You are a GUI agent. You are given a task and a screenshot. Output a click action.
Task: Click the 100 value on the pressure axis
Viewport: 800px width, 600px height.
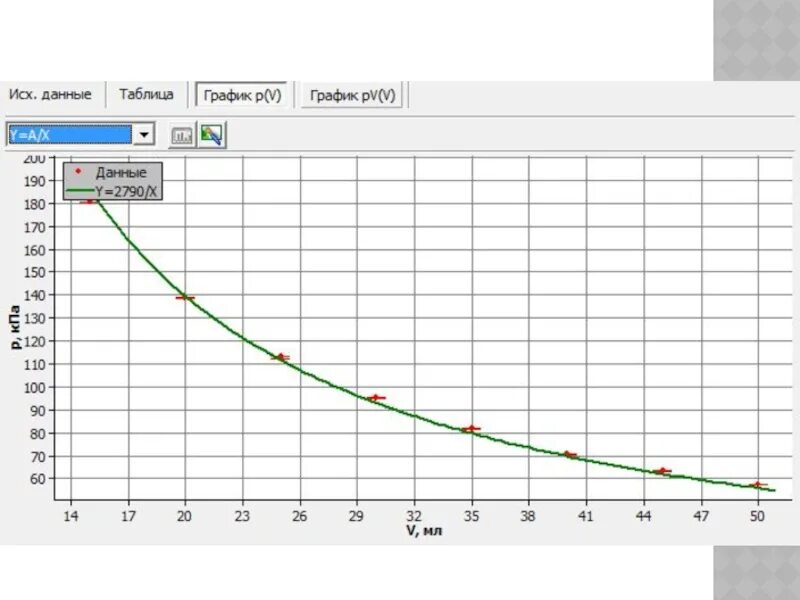35,387
